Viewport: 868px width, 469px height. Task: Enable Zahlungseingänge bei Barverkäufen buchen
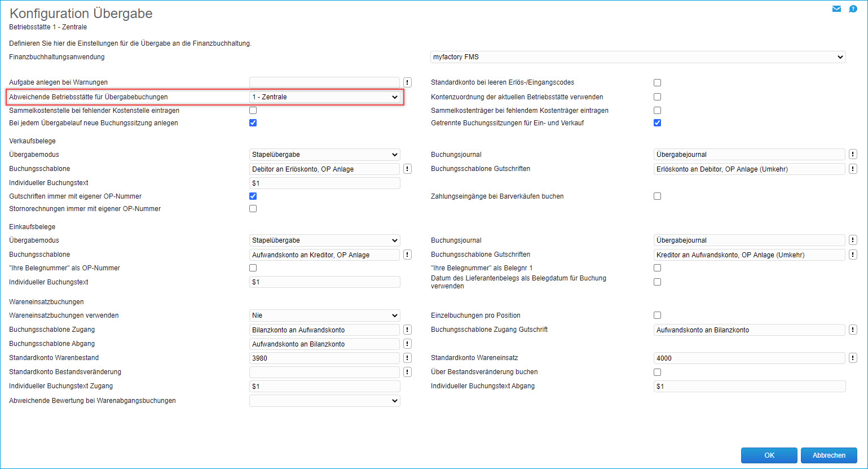pyautogui.click(x=657, y=196)
